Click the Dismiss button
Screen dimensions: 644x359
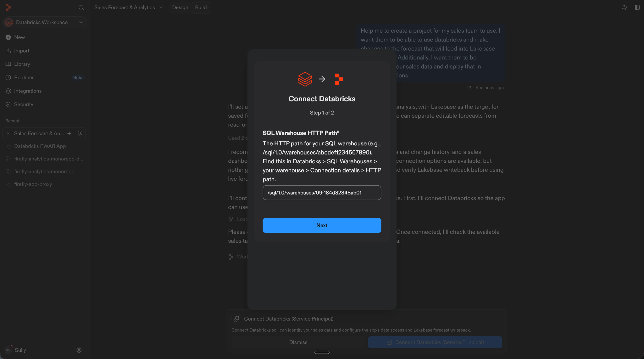pyautogui.click(x=298, y=342)
